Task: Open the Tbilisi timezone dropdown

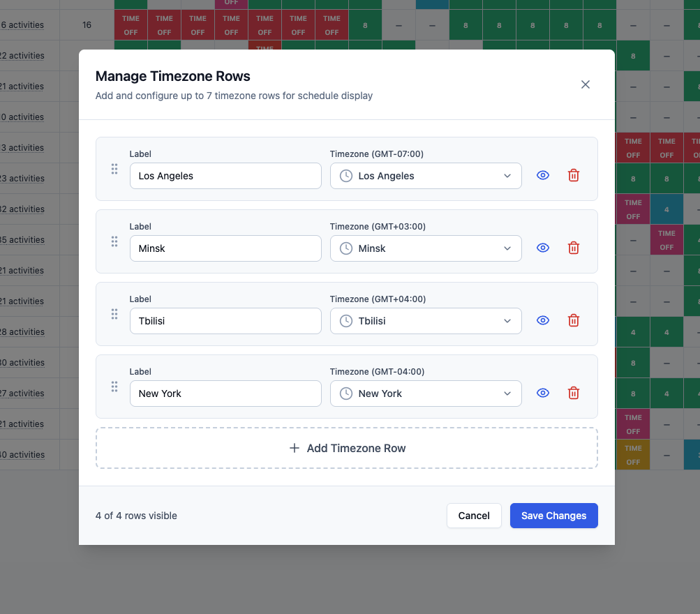Action: (x=426, y=321)
